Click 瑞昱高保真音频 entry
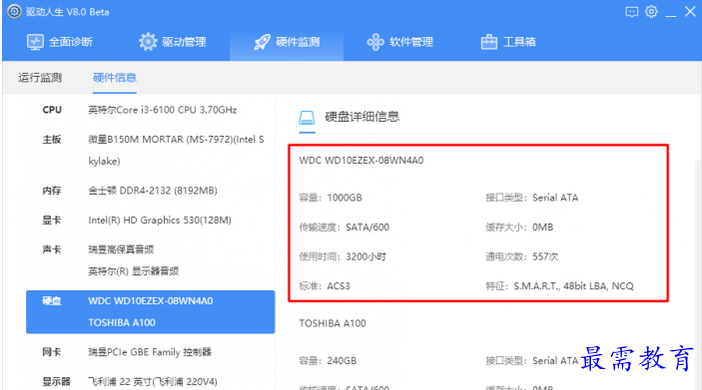The height and width of the screenshot is (390, 702). tap(121, 249)
